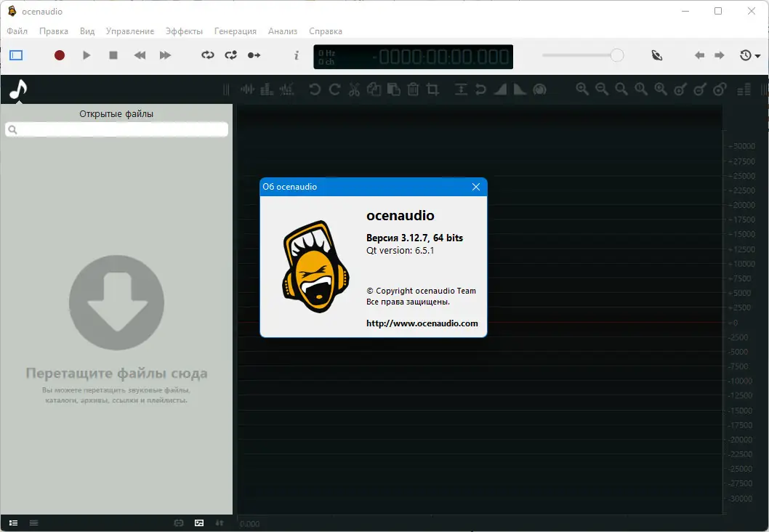Click the Normalize icon beside Crop
Image resolution: width=769 pixels, height=532 pixels.
coord(461,89)
